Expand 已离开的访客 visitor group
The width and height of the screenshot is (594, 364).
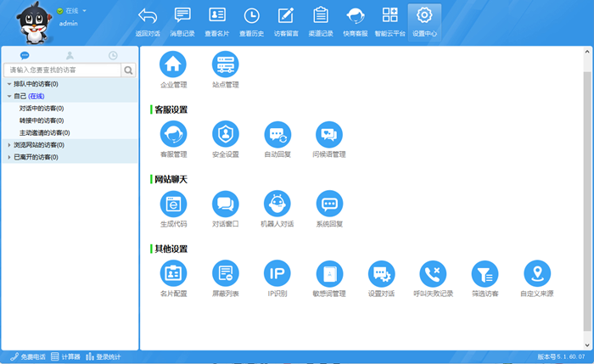pos(9,157)
